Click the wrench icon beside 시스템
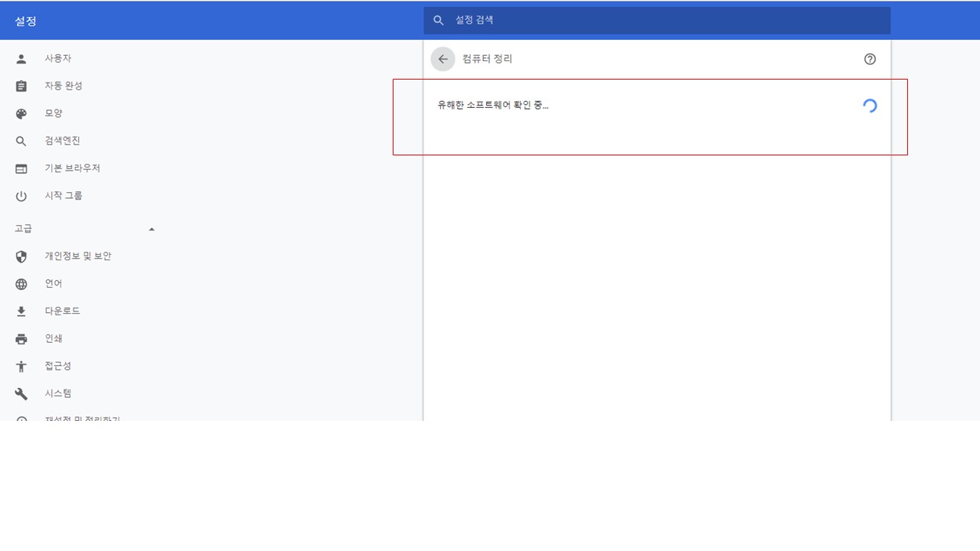 (x=21, y=394)
